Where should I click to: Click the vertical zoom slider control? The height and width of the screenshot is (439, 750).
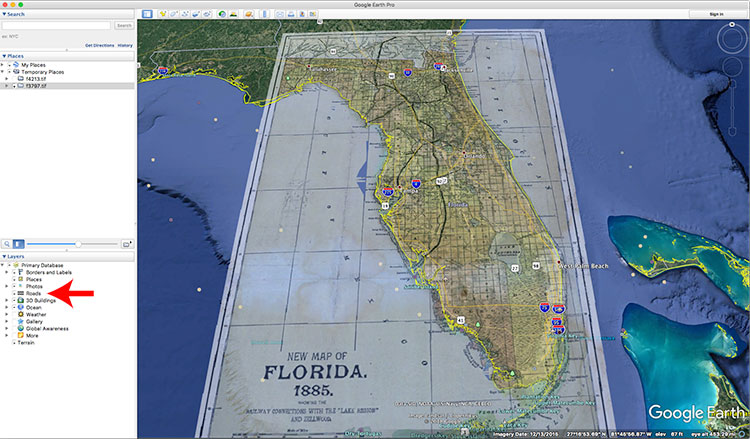coord(732,108)
